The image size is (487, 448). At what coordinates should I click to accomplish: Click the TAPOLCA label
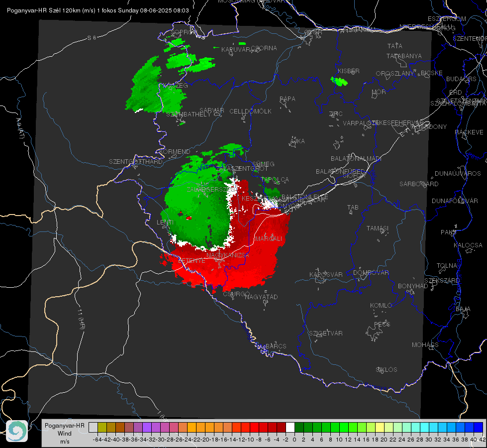[x=275, y=180]
